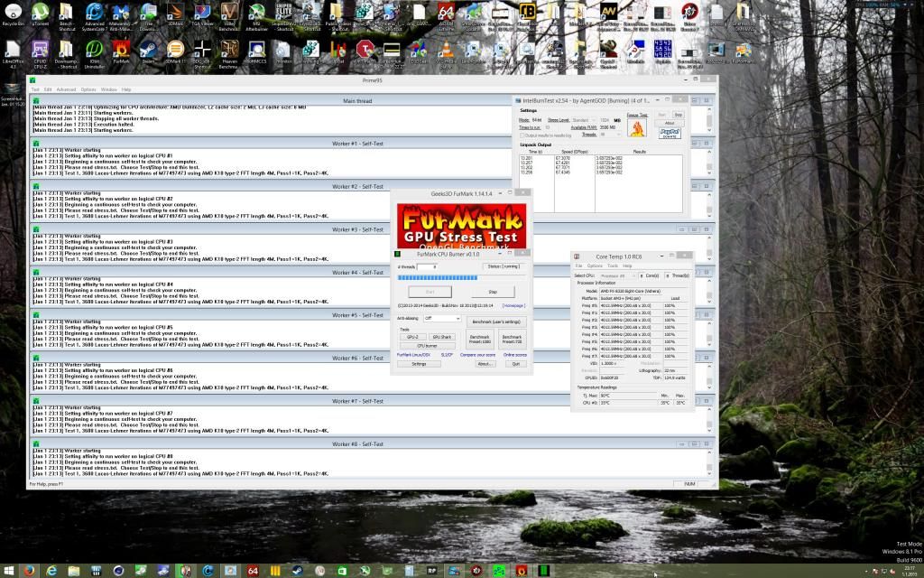924x578 pixels.
Task: Toggle Output results to results.log checkbox
Action: coord(522,135)
